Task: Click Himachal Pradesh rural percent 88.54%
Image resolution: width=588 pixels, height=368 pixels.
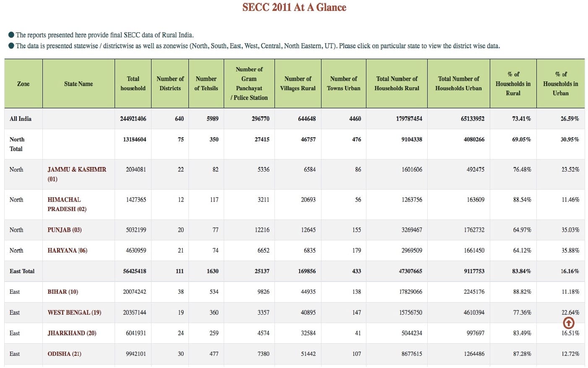Action: point(522,200)
